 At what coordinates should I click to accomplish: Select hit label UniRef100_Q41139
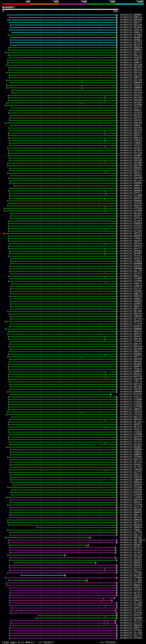(131, 555)
